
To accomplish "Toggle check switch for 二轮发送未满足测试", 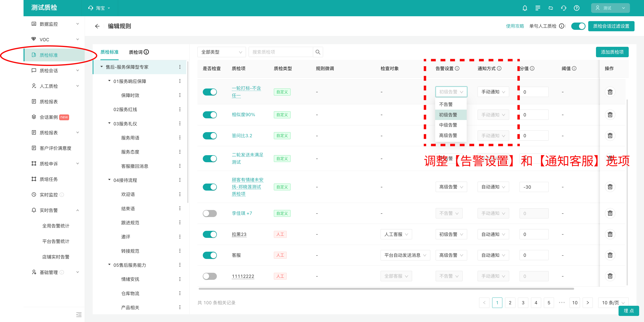I will tap(210, 159).
